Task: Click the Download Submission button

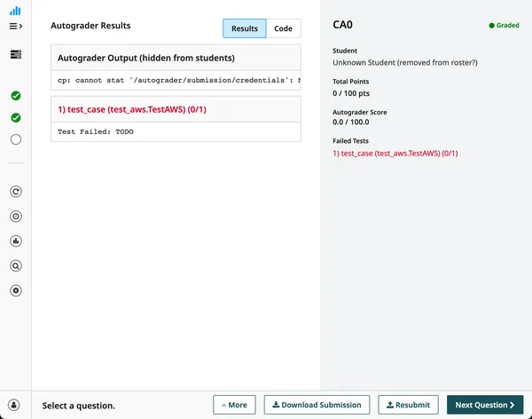Action: 317,405
